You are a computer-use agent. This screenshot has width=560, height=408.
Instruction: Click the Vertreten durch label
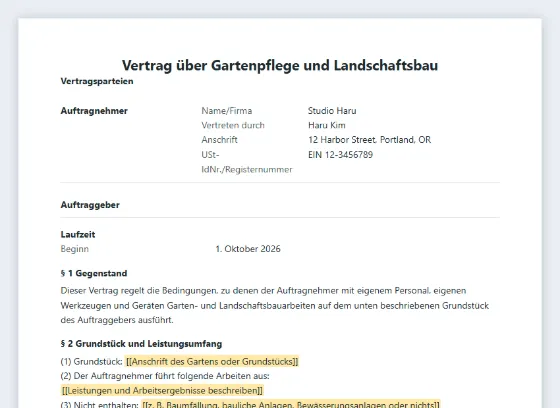[x=233, y=125]
